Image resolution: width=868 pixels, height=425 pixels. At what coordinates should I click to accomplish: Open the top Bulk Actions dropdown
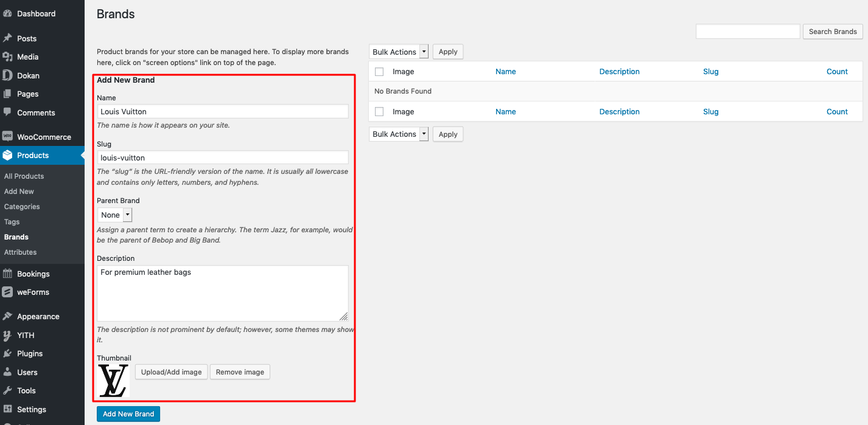[399, 52]
